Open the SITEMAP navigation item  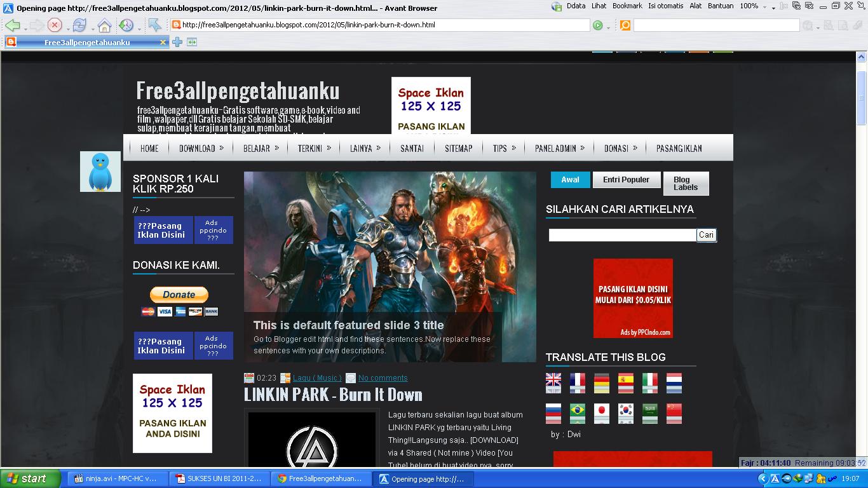pyautogui.click(x=459, y=148)
